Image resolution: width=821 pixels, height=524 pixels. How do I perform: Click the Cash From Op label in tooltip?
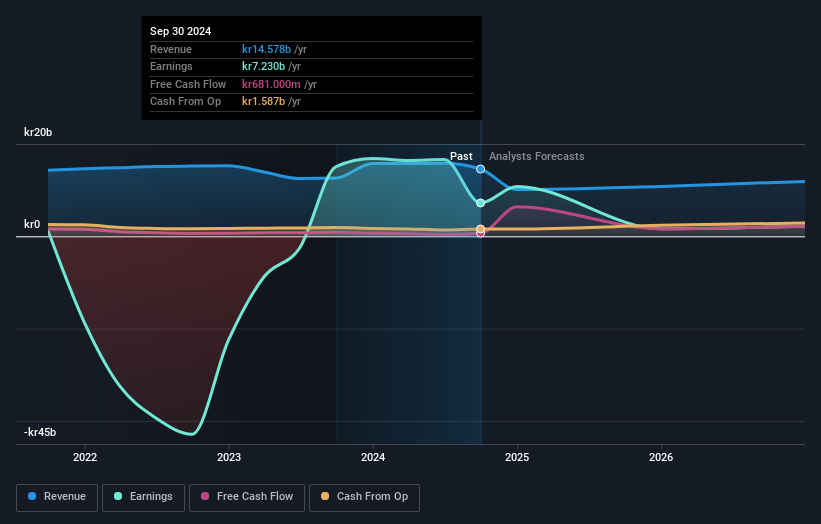[x=185, y=102]
